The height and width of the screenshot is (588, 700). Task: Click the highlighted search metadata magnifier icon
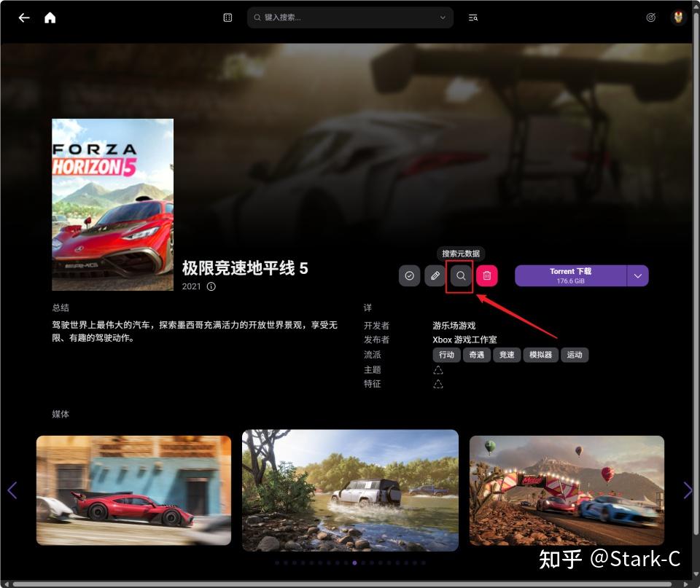(460, 276)
